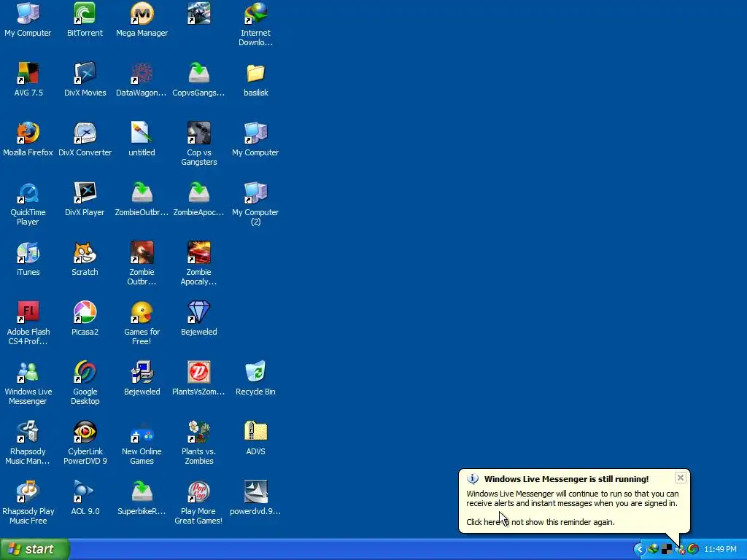
Task: Click the Internet Download Manager tray icon
Action: point(653,549)
